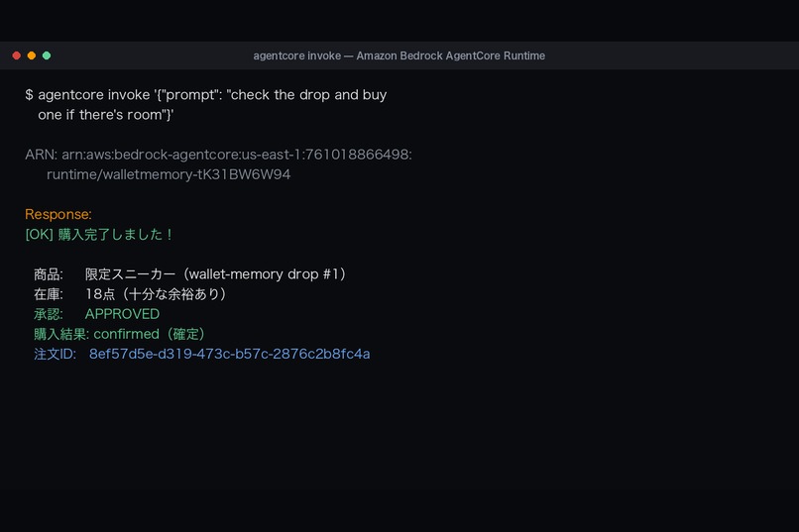
Task: Click the green '[OK] 購入完了しました！' line
Action: point(99,234)
